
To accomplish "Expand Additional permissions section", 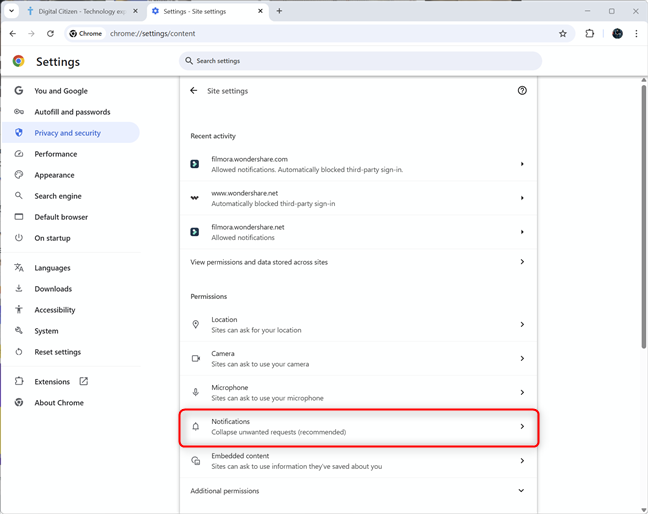I will click(359, 491).
